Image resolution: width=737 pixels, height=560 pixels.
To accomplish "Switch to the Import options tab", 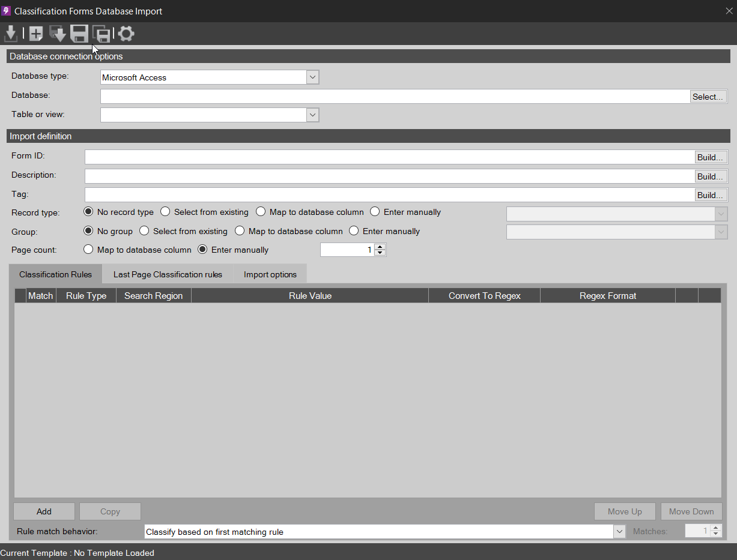I will point(270,274).
